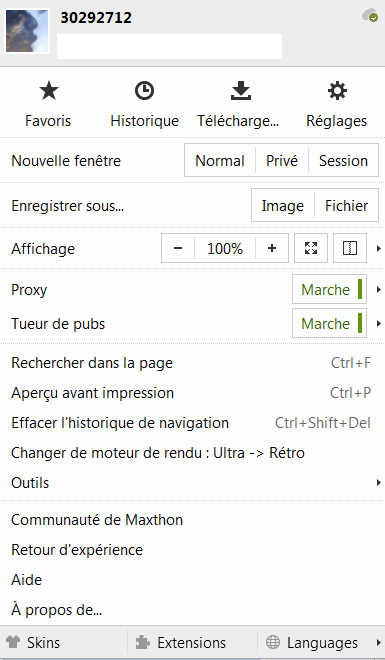Image resolution: width=385 pixels, height=660 pixels.
Task: Click the fullscreen icon in Affichage row
Action: 311,248
